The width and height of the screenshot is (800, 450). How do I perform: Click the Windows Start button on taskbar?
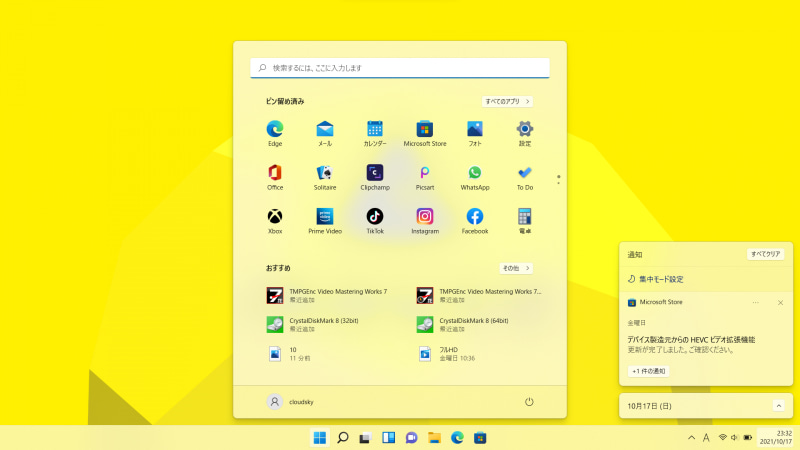tap(320, 438)
